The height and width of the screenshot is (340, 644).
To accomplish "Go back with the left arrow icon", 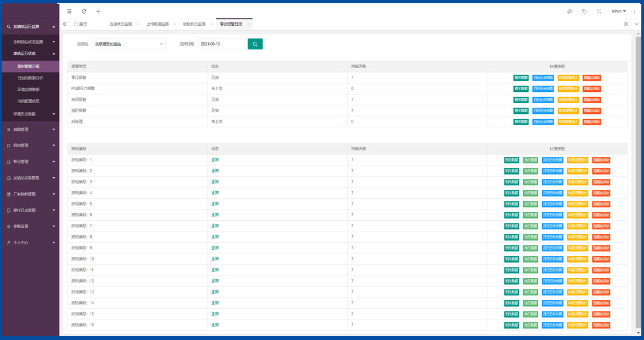I will [x=98, y=11].
